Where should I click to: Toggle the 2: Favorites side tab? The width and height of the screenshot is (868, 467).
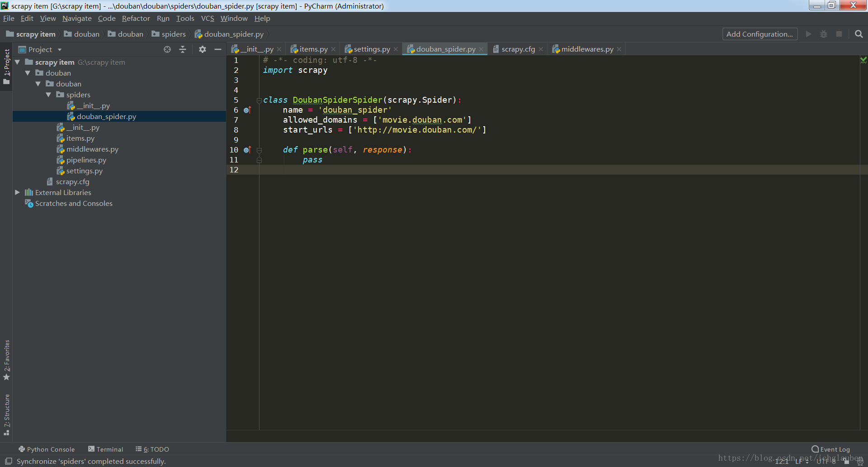pyautogui.click(x=6, y=360)
